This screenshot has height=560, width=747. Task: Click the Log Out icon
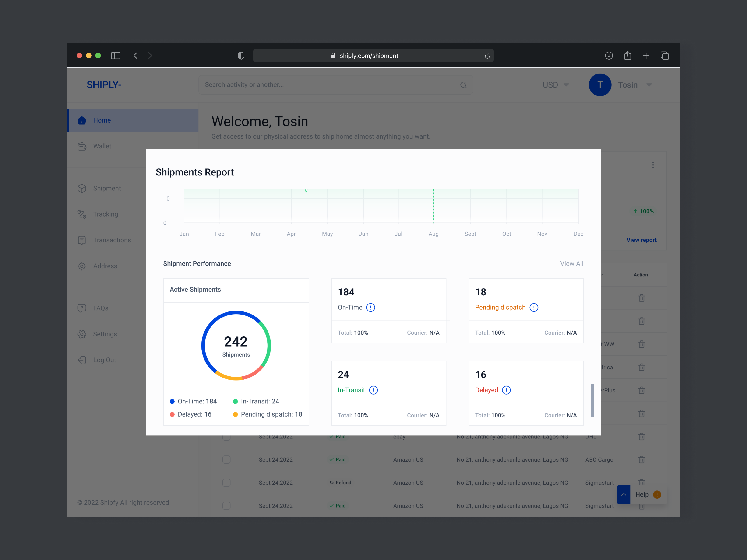pos(82,360)
